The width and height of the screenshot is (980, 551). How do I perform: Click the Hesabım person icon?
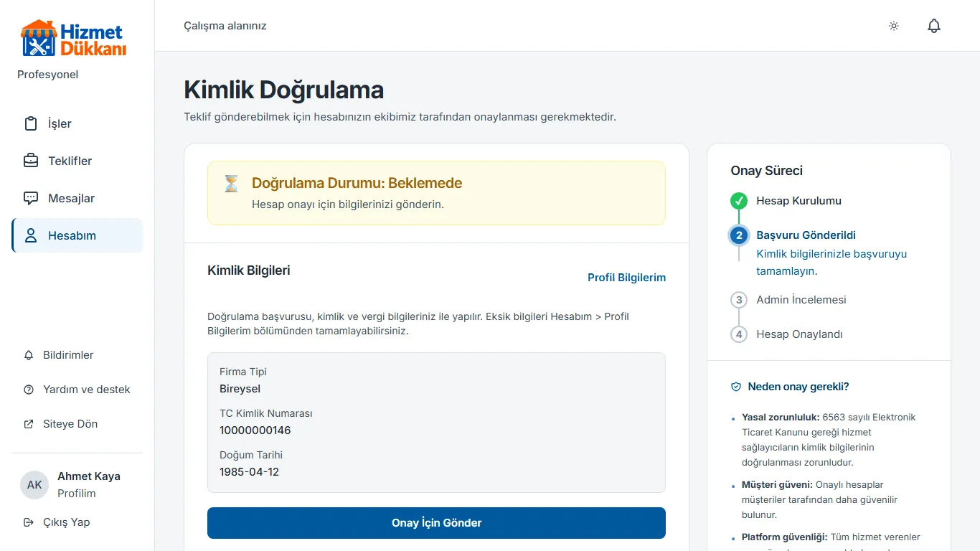[31, 235]
